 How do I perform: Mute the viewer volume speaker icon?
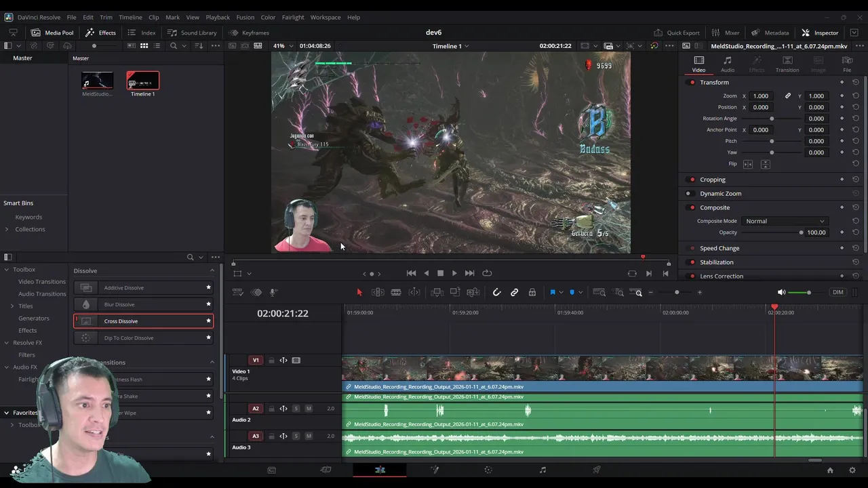781,292
